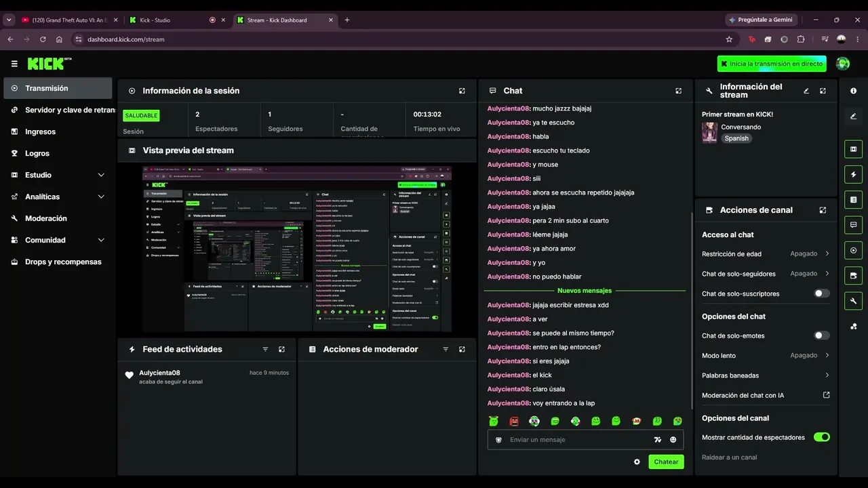Toggle the moderator actions list widget in right rail
Viewport: 868px width, 488px height.
(853, 199)
